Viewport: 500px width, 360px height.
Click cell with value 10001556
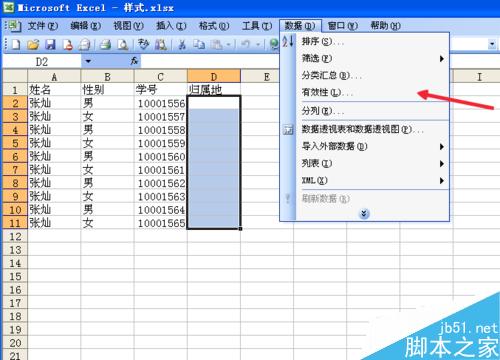click(x=161, y=103)
